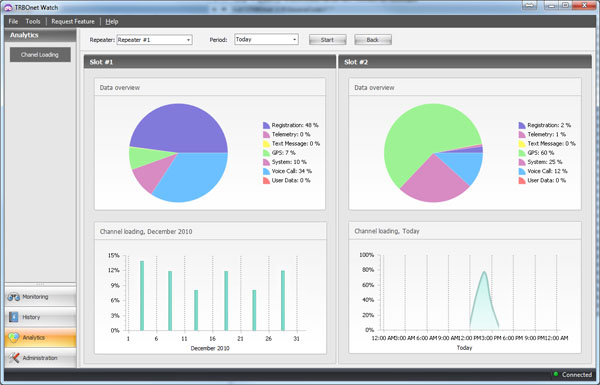
Task: Click the Back button
Action: point(373,40)
